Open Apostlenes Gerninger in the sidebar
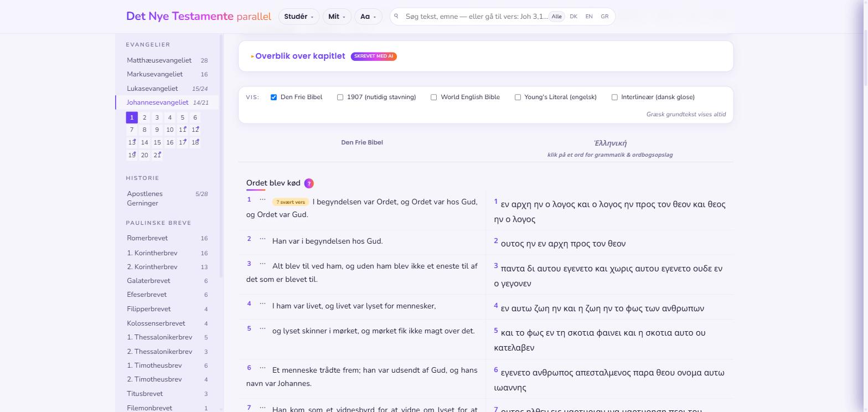The image size is (868, 412). pyautogui.click(x=167, y=198)
